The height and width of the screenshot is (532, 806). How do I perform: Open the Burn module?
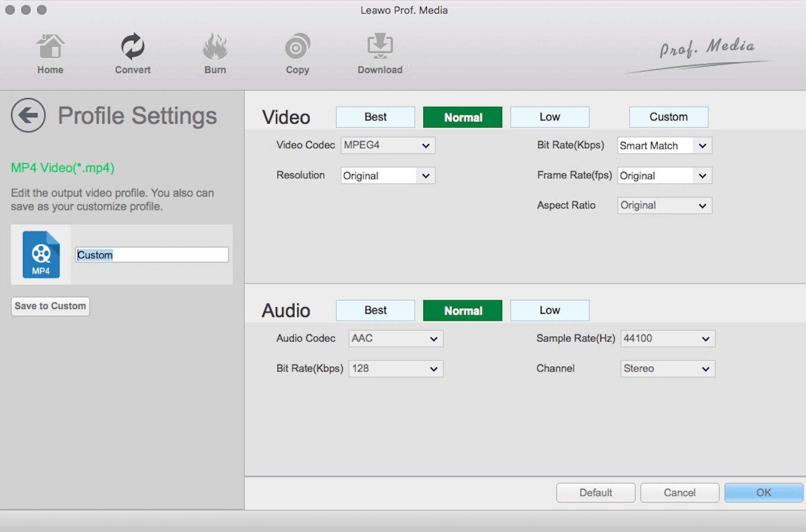215,52
